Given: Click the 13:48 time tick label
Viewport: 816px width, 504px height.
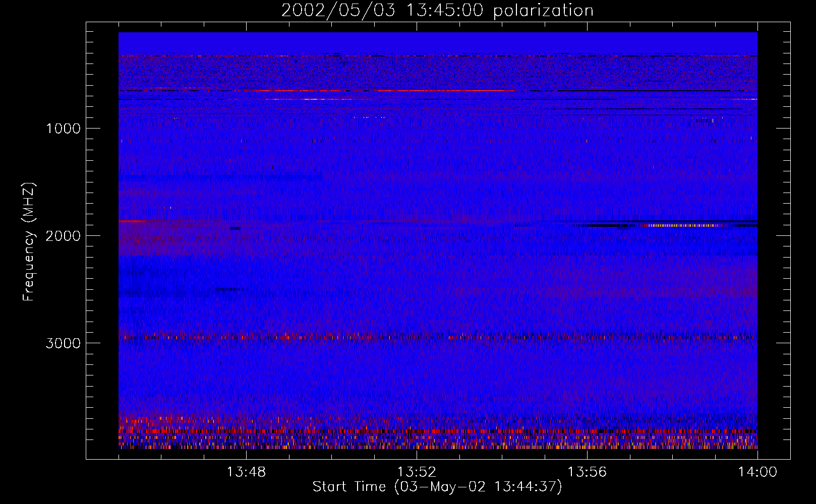Looking at the screenshot, I should pos(246,472).
